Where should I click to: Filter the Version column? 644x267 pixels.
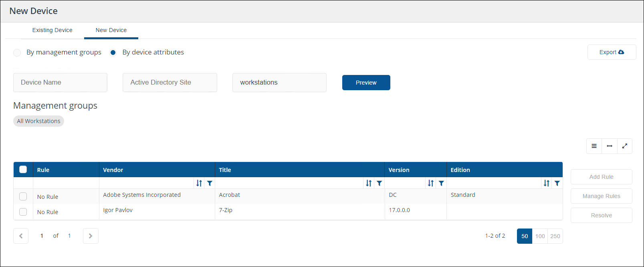click(x=441, y=183)
